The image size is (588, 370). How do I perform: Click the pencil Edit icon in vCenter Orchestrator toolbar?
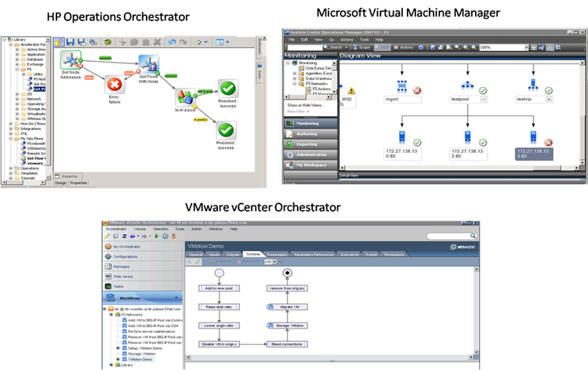pyautogui.click(x=107, y=236)
